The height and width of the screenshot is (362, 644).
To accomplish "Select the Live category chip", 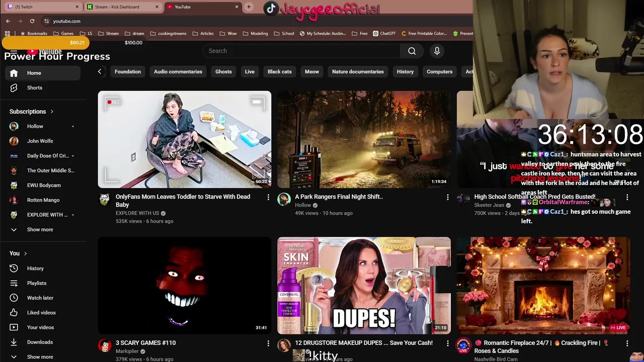I will point(250,72).
